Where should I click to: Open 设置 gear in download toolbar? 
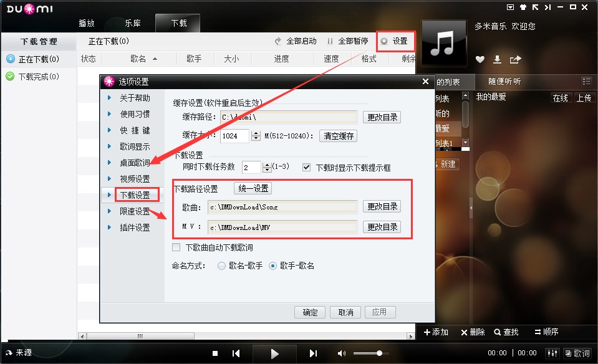[x=395, y=41]
